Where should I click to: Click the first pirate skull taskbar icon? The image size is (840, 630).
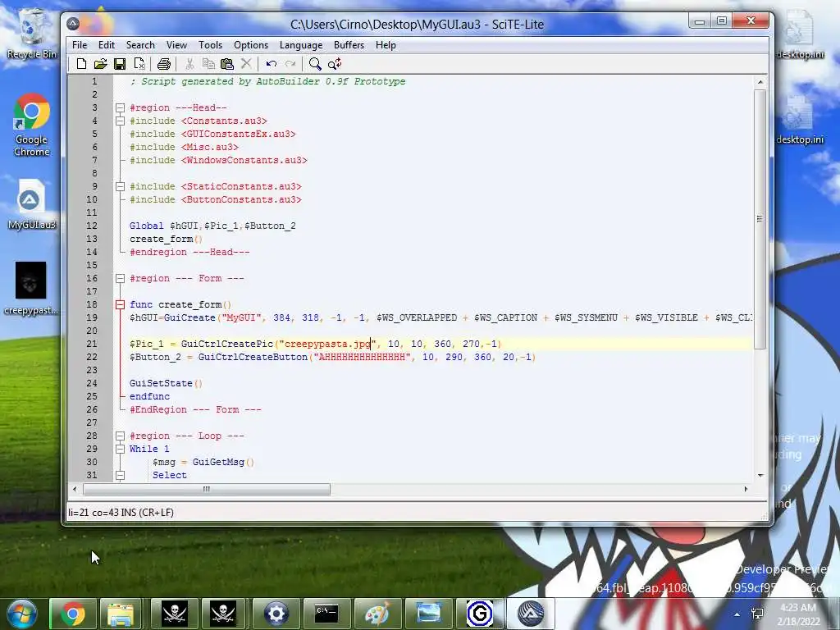point(175,614)
